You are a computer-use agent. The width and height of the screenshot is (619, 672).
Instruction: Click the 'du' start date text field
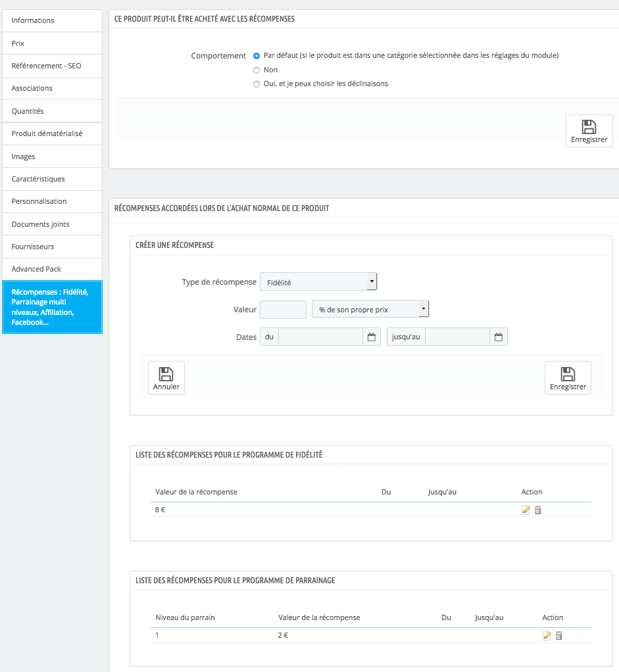(x=320, y=337)
